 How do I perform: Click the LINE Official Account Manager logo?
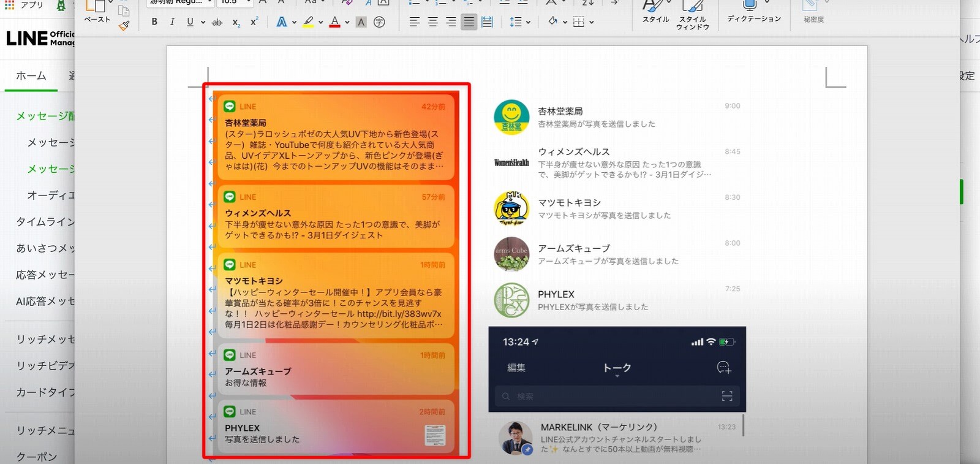point(40,38)
